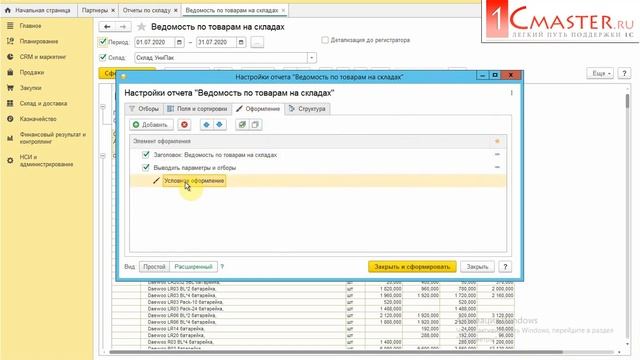Open the Отборы settings tab
Viewport: 640px width, 360px height.
click(144, 109)
